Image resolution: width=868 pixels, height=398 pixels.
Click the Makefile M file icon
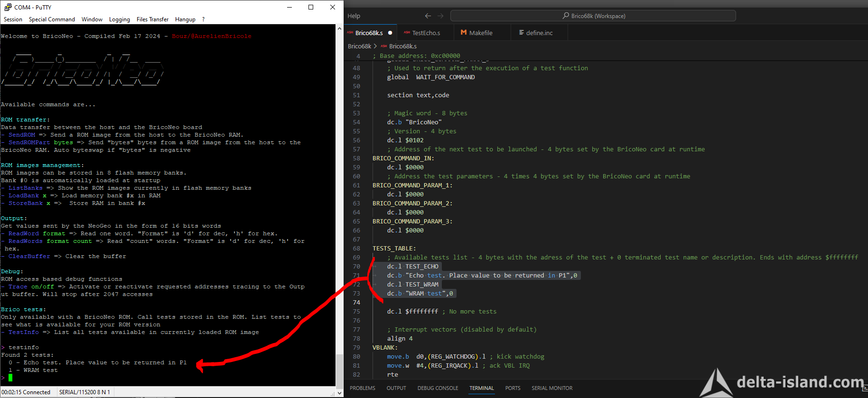464,33
